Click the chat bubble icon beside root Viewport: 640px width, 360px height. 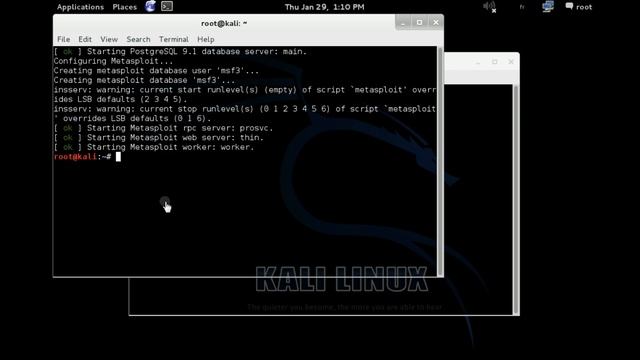569,6
